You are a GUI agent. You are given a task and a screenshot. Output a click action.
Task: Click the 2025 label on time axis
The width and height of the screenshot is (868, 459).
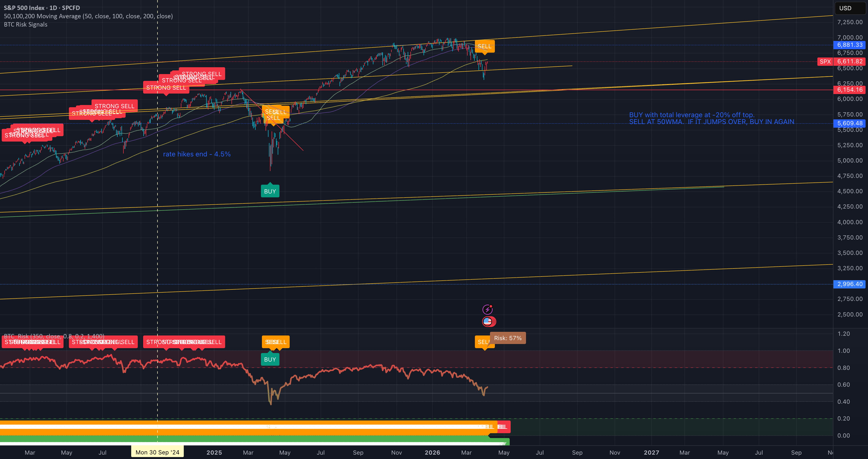tap(214, 453)
